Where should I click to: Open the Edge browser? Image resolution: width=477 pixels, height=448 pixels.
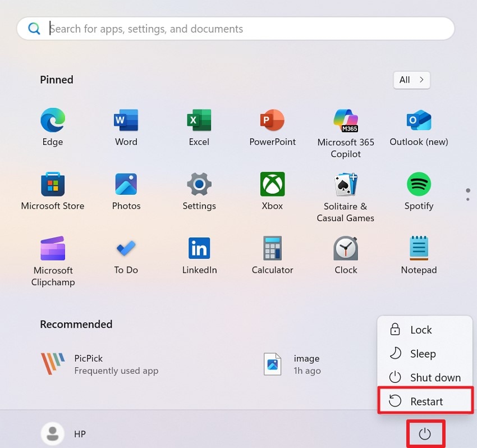pos(53,127)
